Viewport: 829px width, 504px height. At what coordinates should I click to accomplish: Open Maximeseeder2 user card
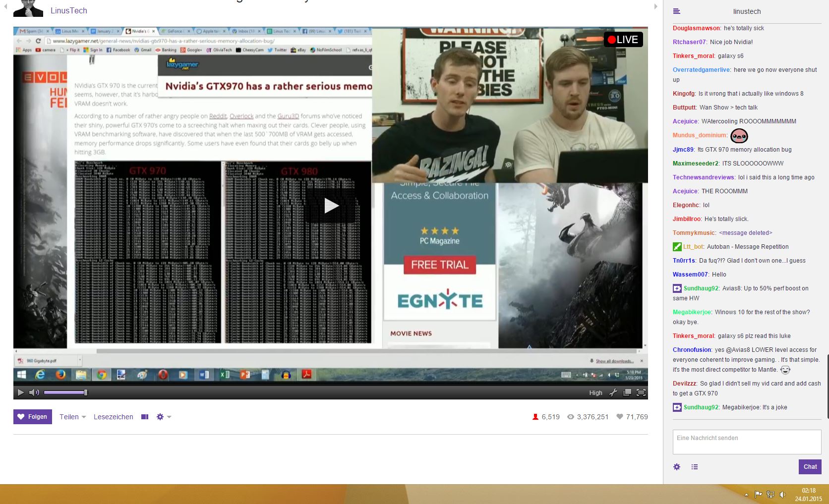(x=695, y=164)
